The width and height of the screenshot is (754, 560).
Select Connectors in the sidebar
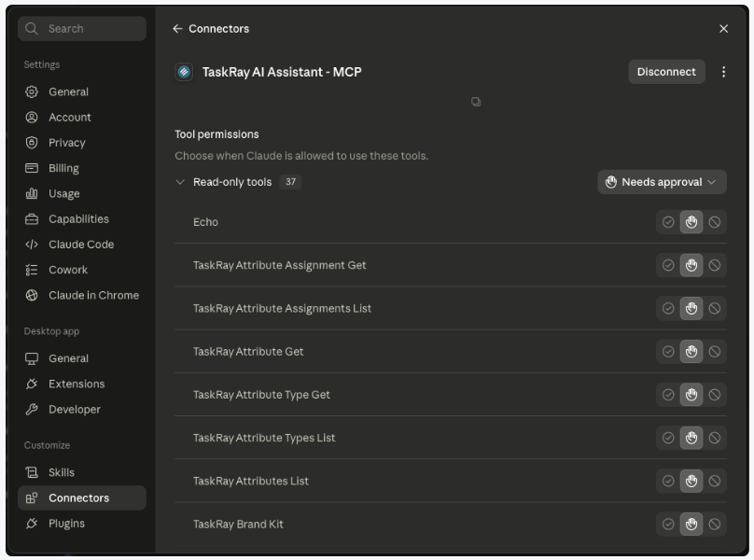[82, 498]
